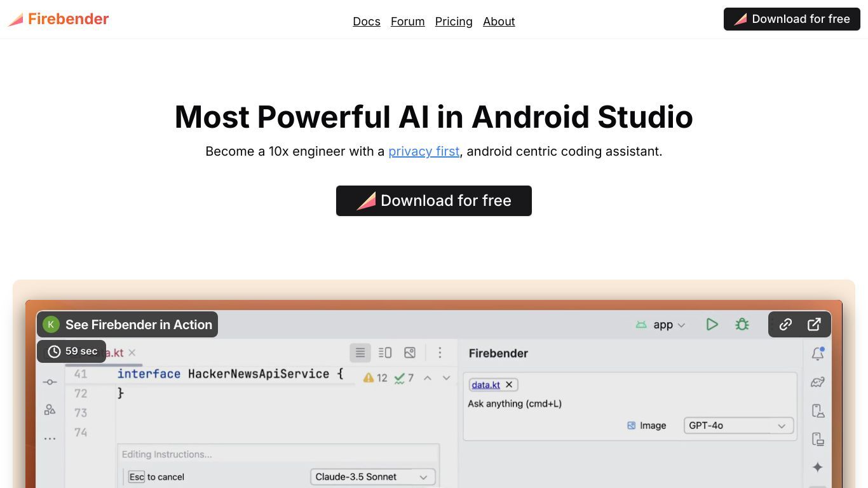
Task: Open video in new tab icon
Action: coord(814,324)
